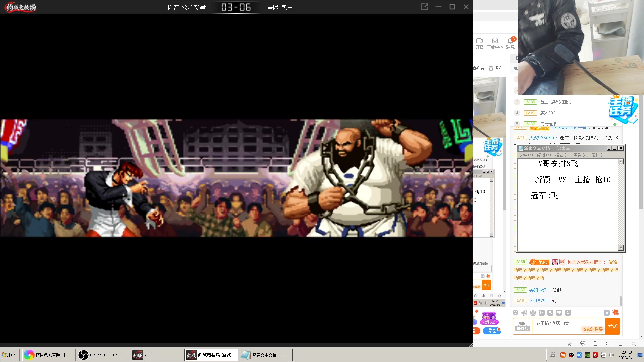644x362 pixels.
Task: Open the 福利社 welfare club icon
Action: (489, 318)
